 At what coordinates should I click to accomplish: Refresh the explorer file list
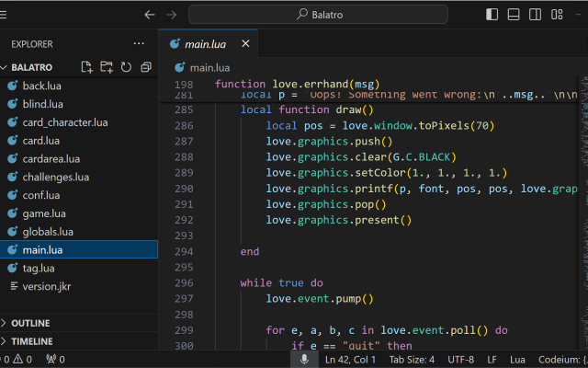pos(126,67)
